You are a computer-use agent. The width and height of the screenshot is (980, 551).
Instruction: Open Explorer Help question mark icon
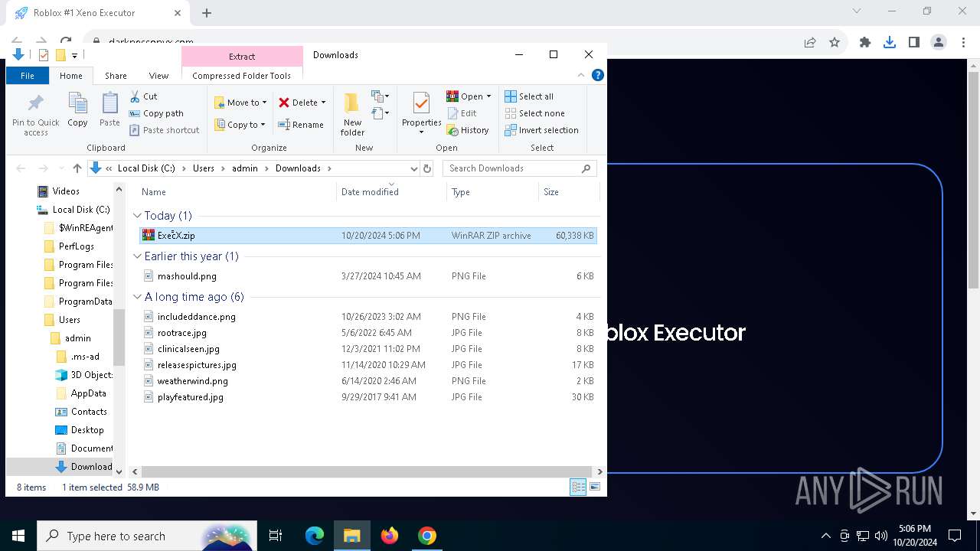pos(598,75)
